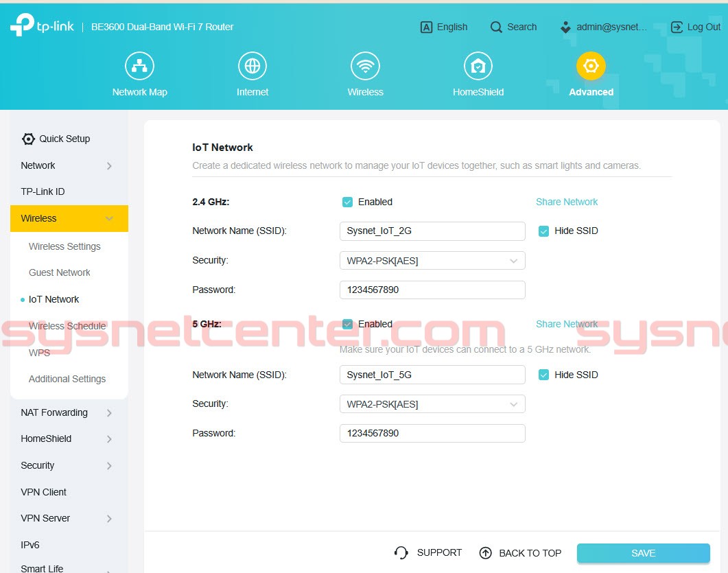The width and height of the screenshot is (728, 573).
Task: Open Additional Settings in the sidebar
Action: pos(67,379)
